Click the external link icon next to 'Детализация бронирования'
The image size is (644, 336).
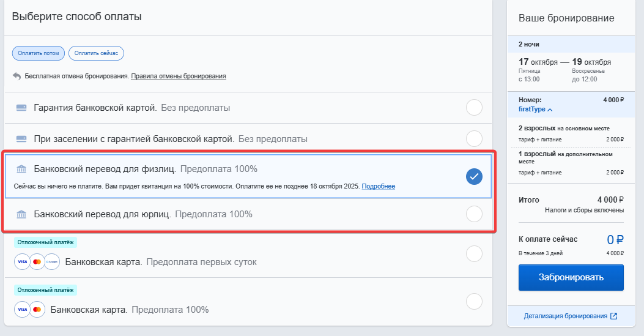(613, 316)
